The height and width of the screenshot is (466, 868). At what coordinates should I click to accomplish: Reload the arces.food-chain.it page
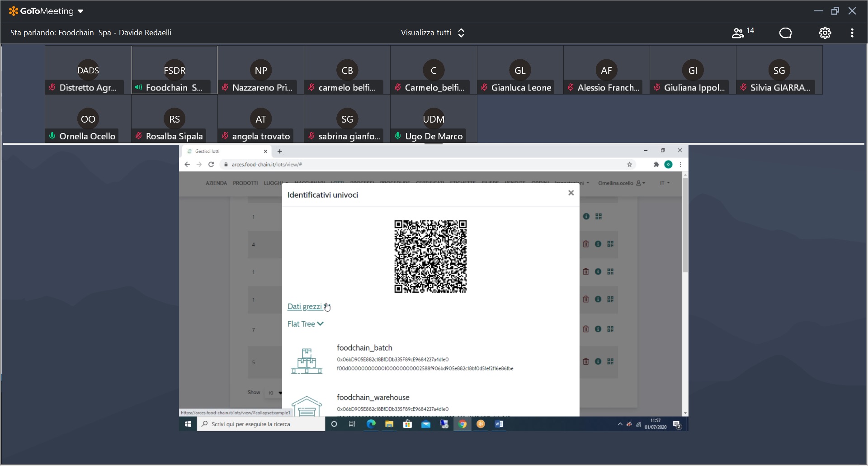coord(211,164)
